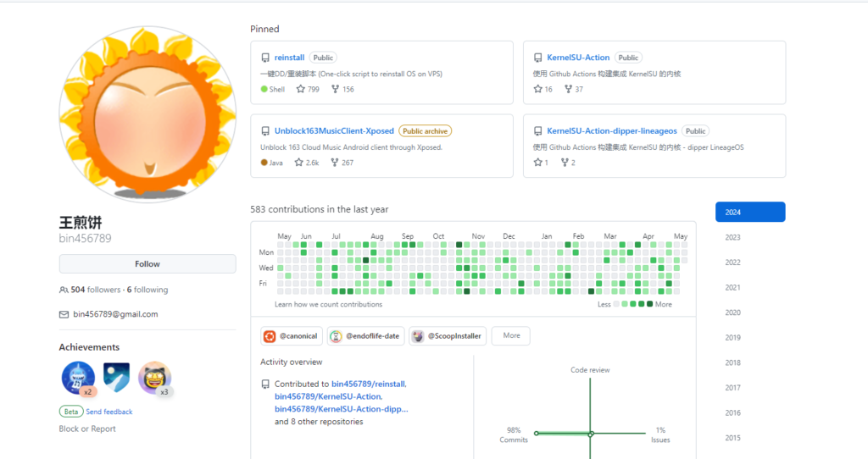Click the followers people icon

[x=64, y=290]
